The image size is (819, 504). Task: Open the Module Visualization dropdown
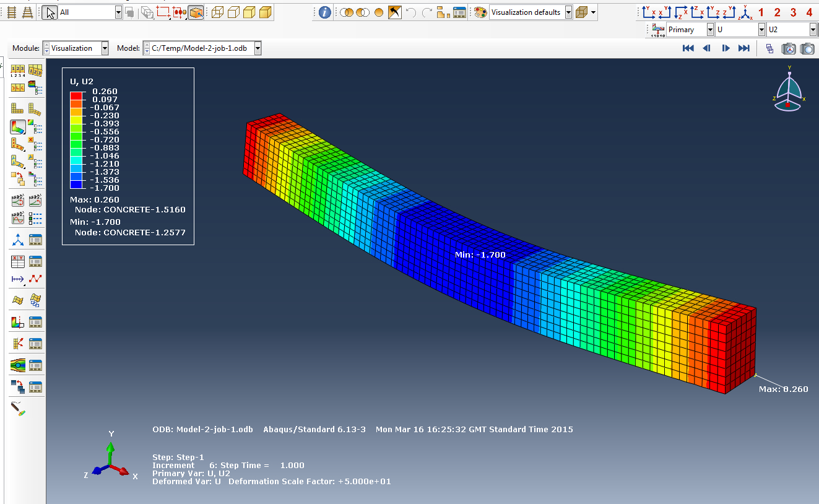(x=105, y=48)
